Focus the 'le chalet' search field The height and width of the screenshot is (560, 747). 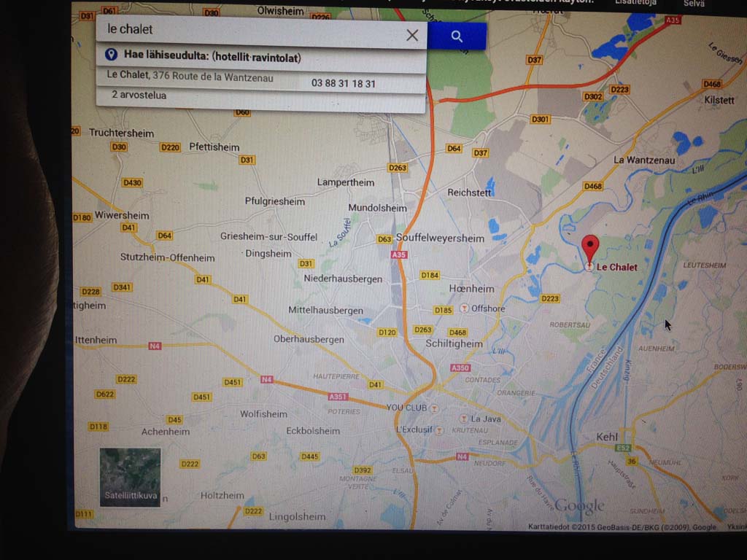point(248,30)
